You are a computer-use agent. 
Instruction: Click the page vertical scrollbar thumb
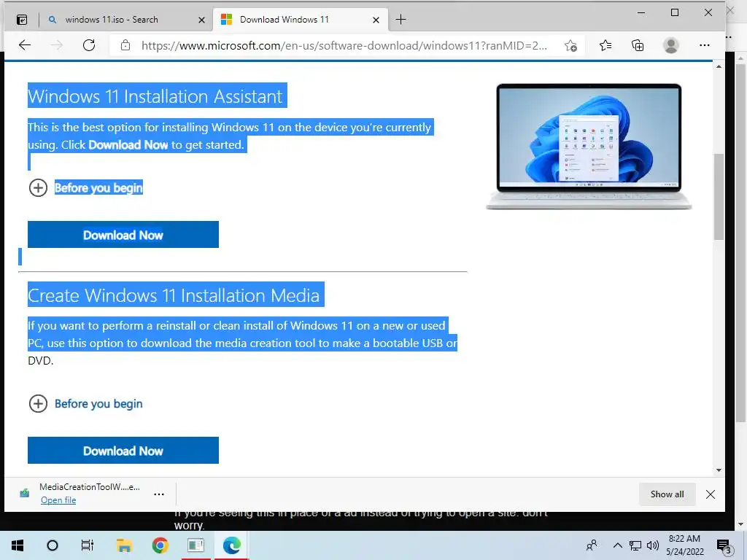pos(719,197)
